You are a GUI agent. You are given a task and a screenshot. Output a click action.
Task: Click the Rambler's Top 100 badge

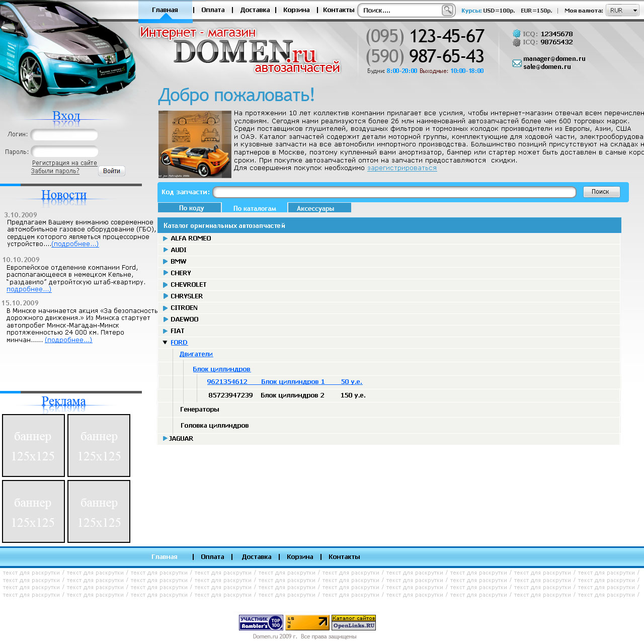click(261, 623)
